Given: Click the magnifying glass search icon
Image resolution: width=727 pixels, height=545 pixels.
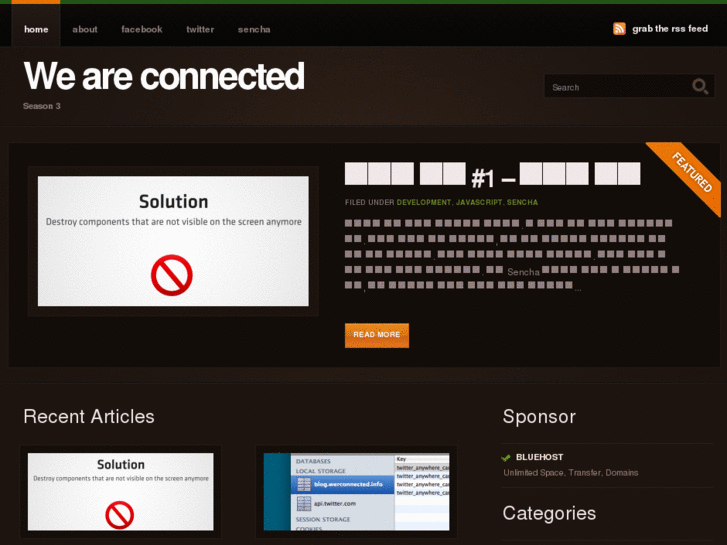Looking at the screenshot, I should (x=700, y=86).
